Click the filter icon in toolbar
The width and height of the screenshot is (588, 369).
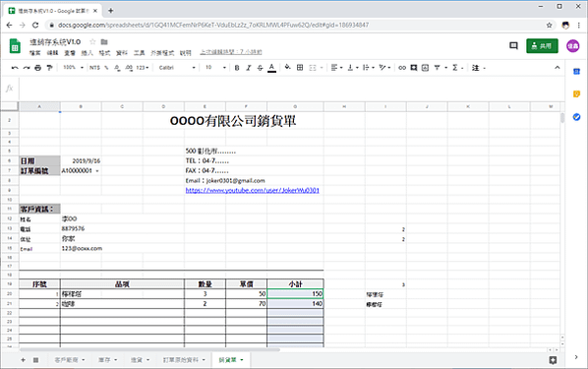click(438, 68)
